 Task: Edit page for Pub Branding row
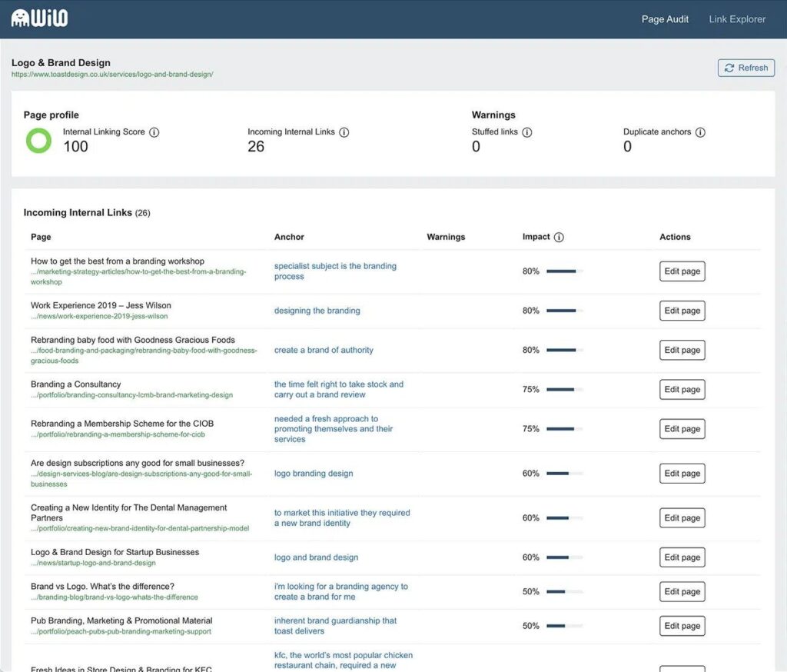tap(682, 626)
